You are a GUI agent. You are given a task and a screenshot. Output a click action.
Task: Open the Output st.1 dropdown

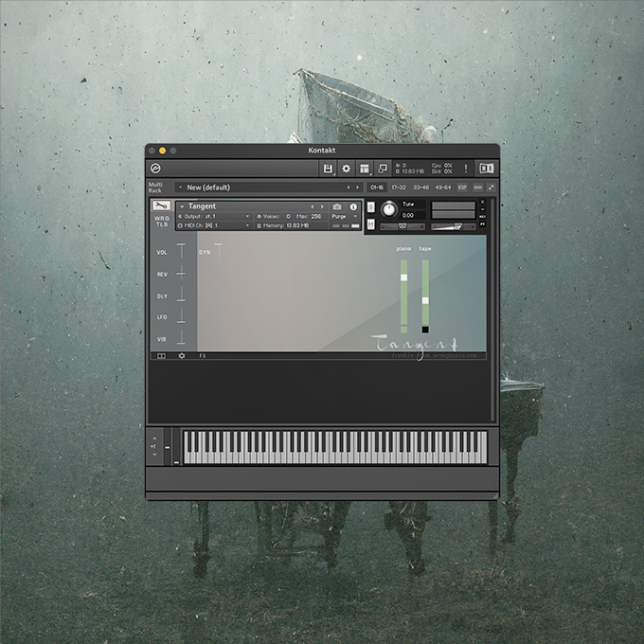click(214, 217)
